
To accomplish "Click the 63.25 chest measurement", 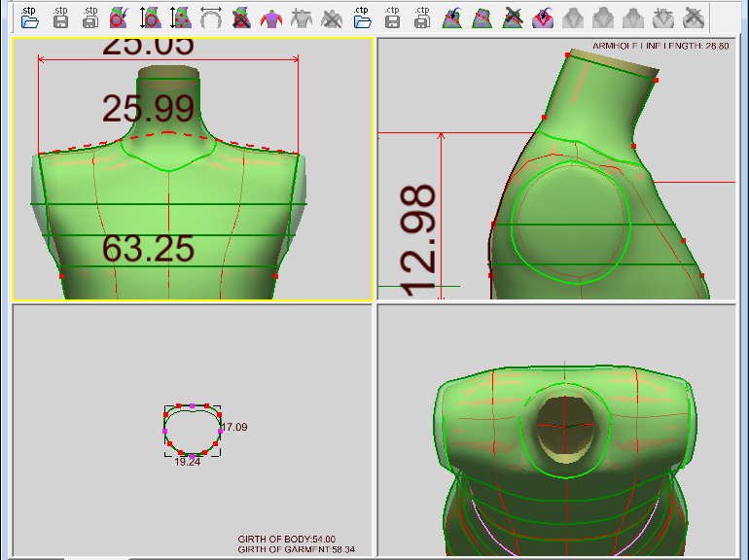I will 149,248.
